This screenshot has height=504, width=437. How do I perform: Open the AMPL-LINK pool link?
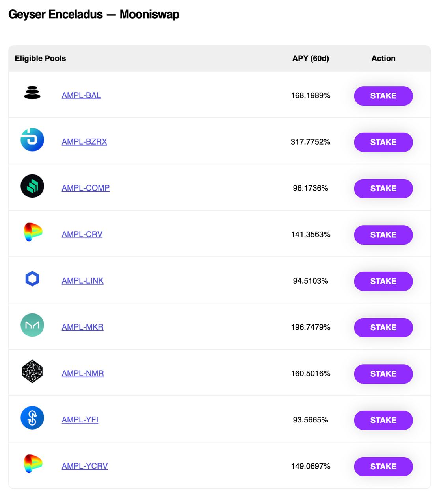point(82,281)
